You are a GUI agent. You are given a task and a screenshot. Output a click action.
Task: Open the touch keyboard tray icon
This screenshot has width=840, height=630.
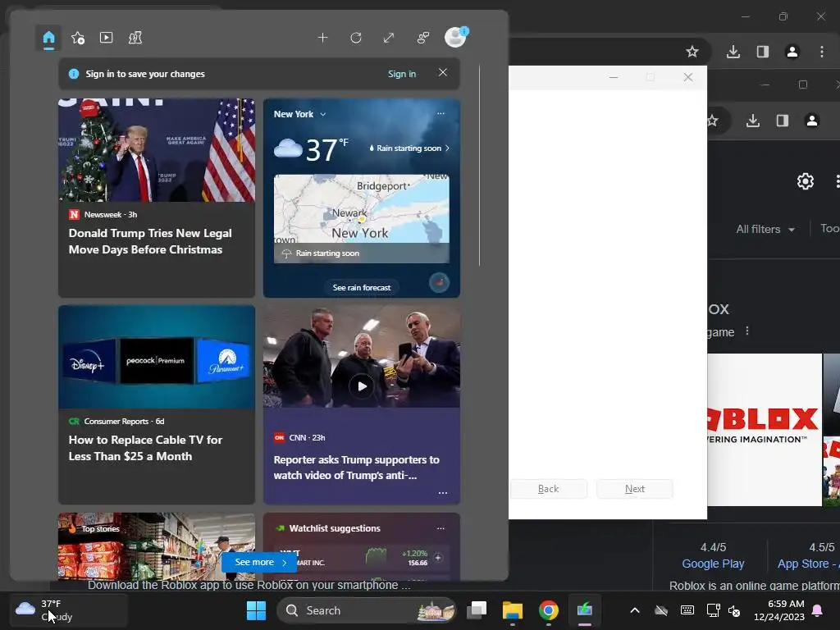687,610
